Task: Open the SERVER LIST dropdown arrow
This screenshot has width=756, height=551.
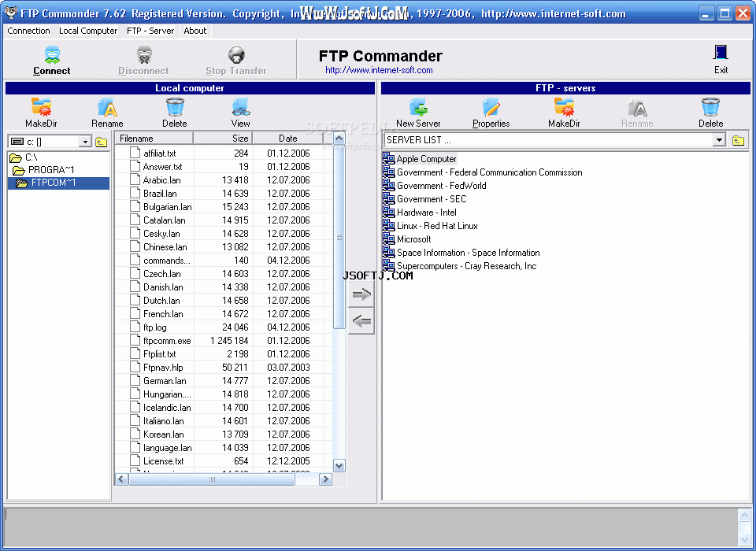Action: point(719,140)
